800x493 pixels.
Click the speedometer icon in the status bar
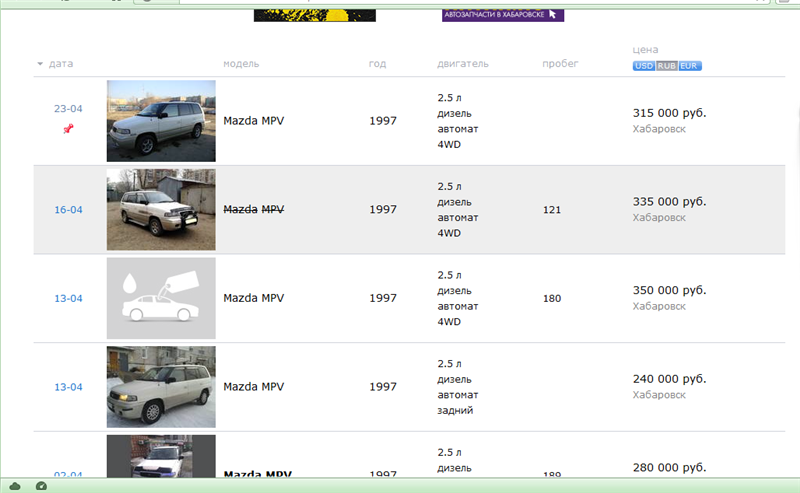click(41, 486)
